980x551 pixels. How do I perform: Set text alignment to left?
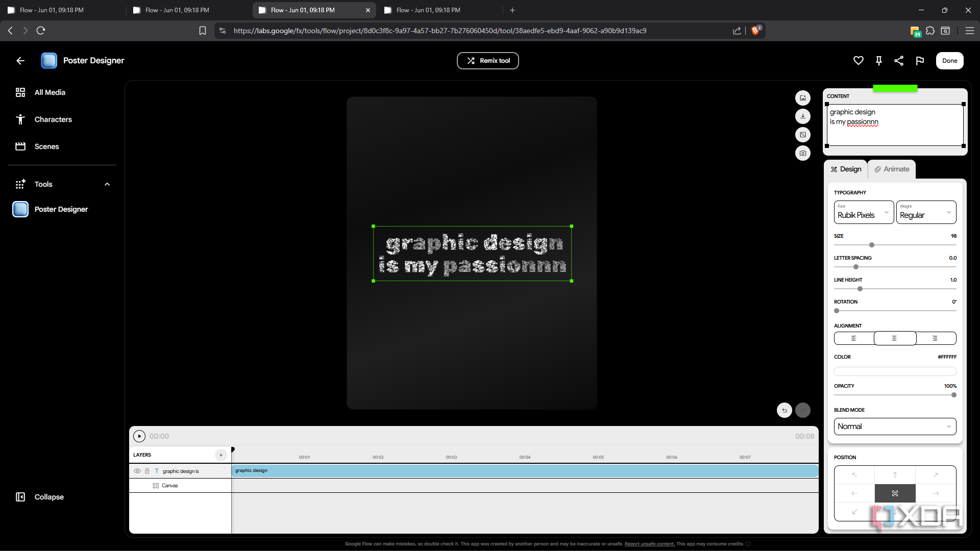point(854,338)
